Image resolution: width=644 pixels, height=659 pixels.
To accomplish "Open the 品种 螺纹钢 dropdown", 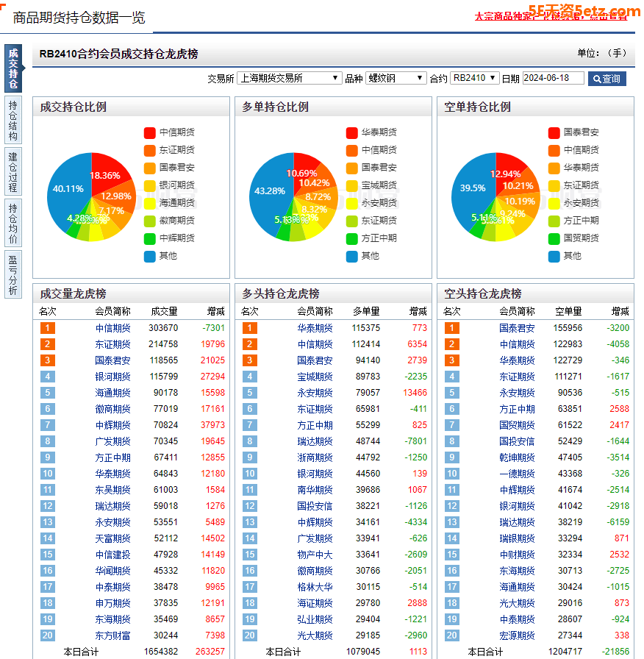I will click(x=396, y=78).
